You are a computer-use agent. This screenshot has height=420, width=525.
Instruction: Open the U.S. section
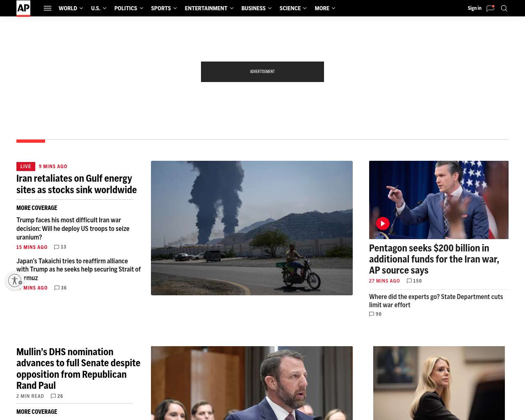click(96, 8)
